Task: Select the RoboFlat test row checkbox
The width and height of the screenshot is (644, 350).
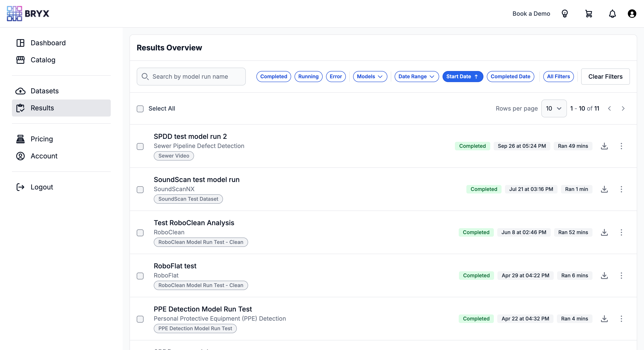Action: pos(140,276)
